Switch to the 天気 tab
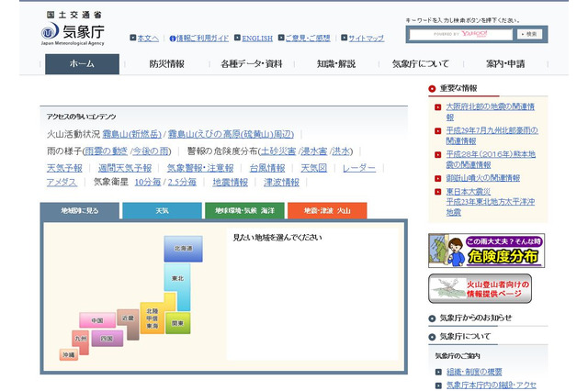The image size is (588, 391). coord(162,211)
